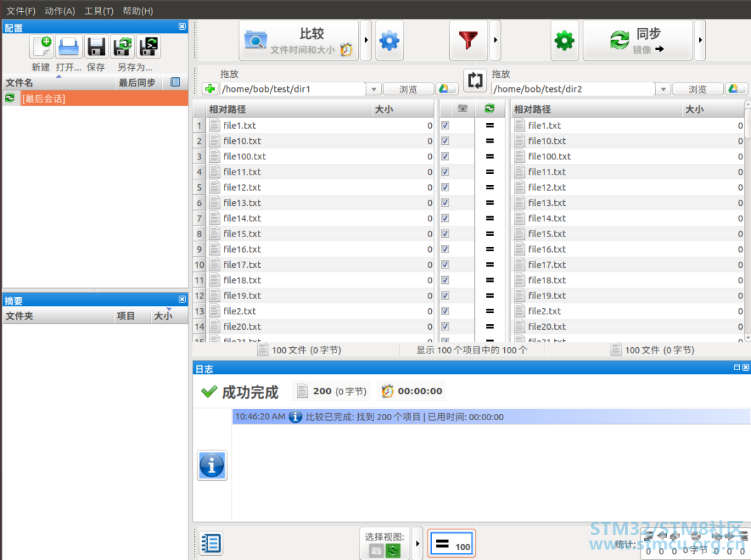Start synchronization with the 同步 button
The width and height of the screenshot is (751, 560).
(x=638, y=40)
